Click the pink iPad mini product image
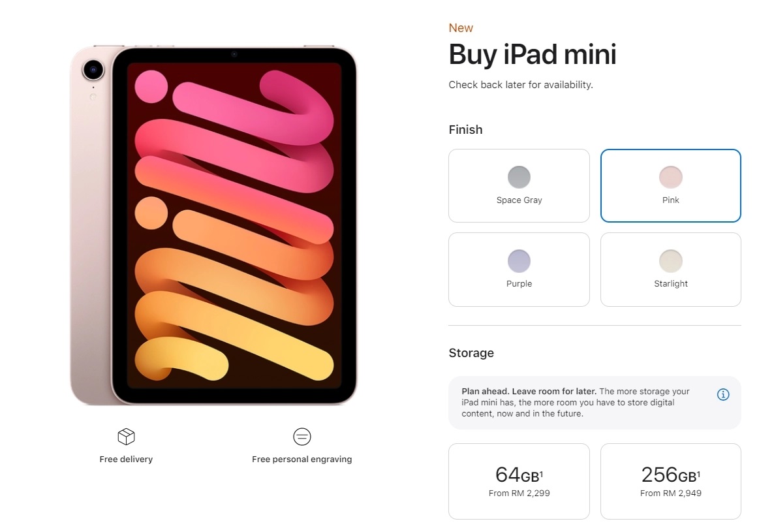The width and height of the screenshot is (774, 532). [x=213, y=225]
